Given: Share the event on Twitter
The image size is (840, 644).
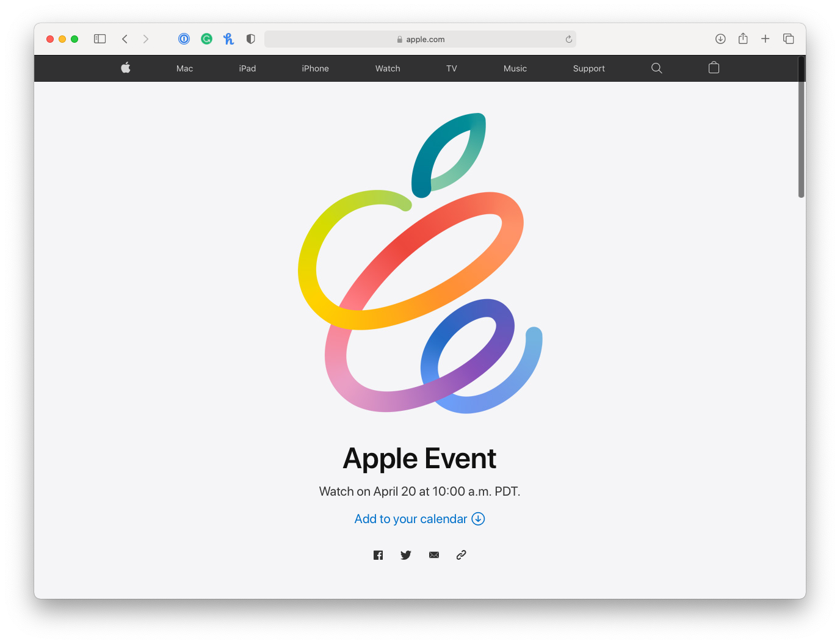Looking at the screenshot, I should point(406,555).
